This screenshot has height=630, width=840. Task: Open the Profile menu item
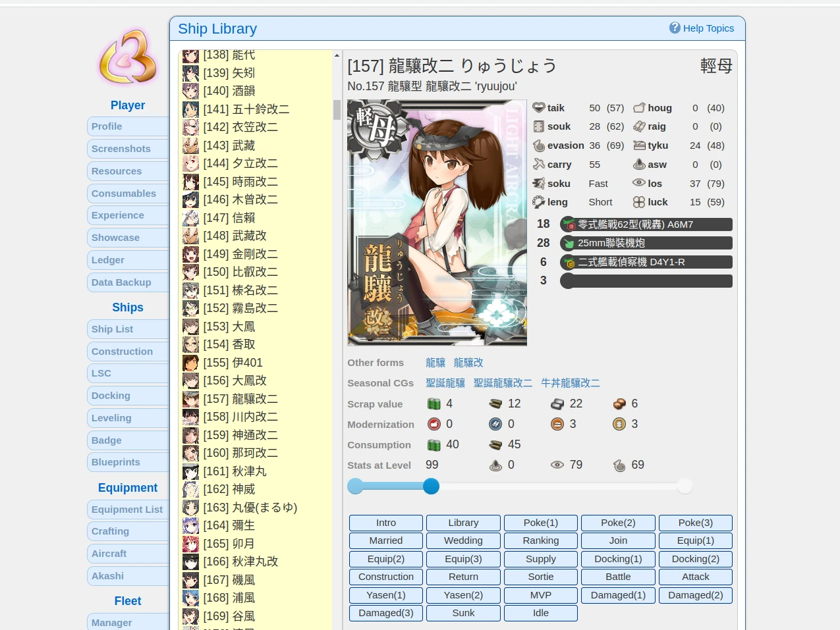coord(128,126)
